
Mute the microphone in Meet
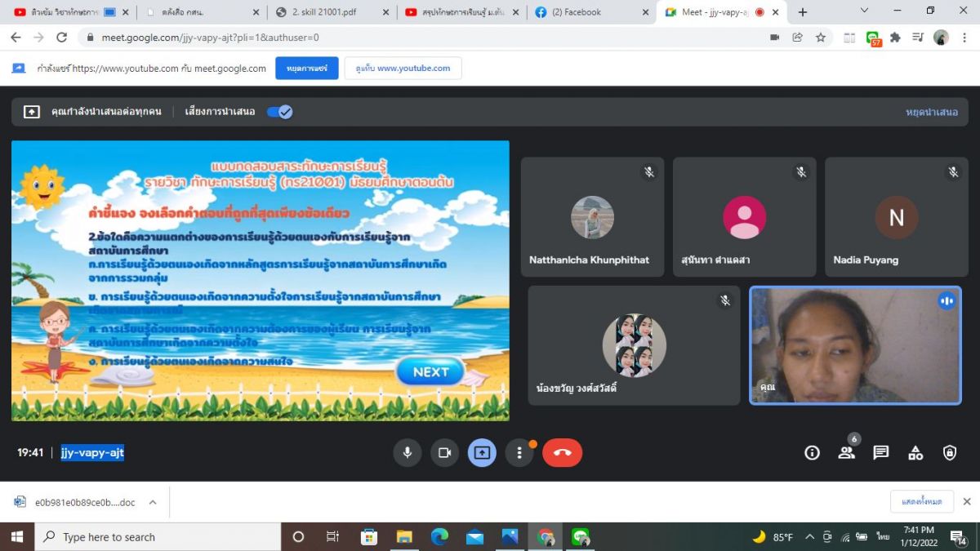(407, 452)
